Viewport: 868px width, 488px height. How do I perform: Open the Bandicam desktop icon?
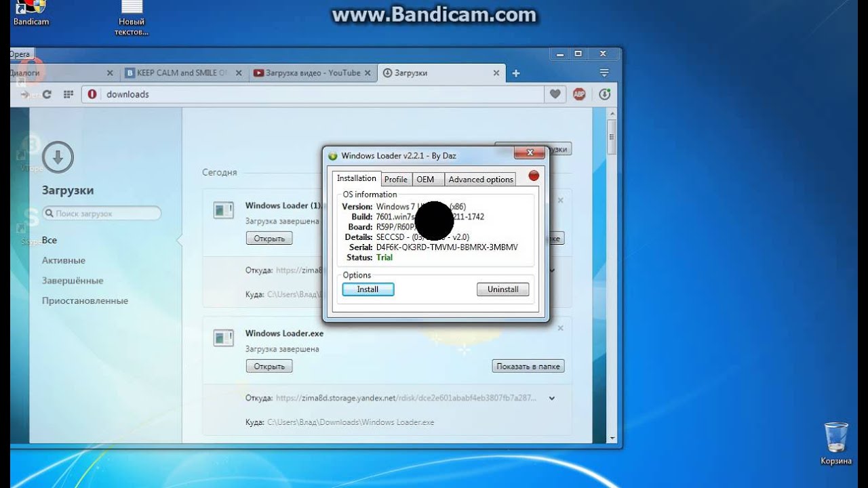pyautogui.click(x=31, y=14)
